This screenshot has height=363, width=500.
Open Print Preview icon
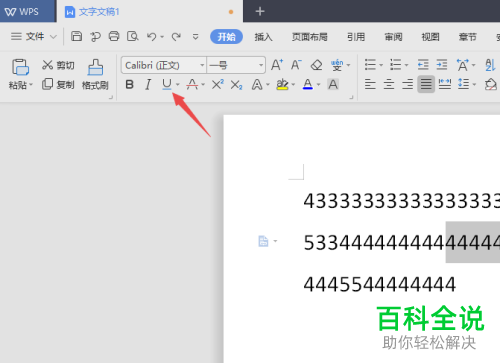pos(132,36)
